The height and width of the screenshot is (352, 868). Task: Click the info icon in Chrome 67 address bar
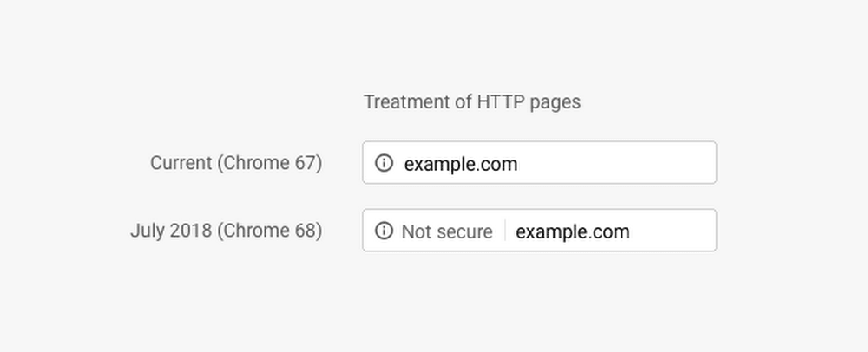(x=384, y=163)
